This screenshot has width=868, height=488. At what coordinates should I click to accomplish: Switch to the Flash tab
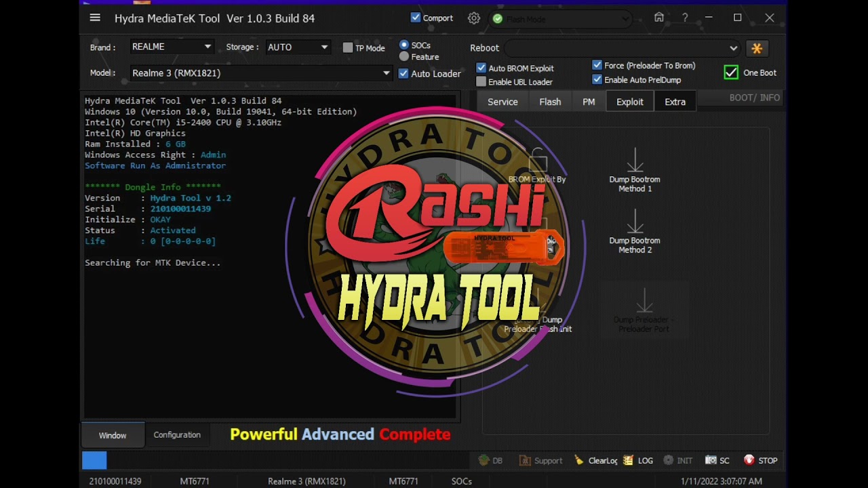[550, 102]
